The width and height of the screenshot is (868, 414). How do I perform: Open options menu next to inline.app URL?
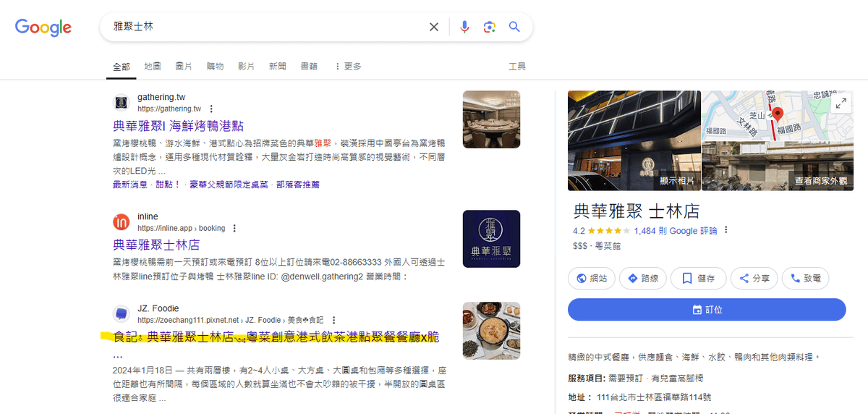click(x=234, y=228)
